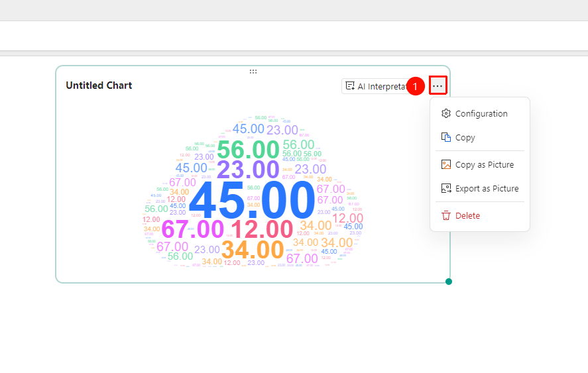Image resolution: width=588 pixels, height=373 pixels.
Task: Click the large green 56.00 word in the cloud
Action: click(x=248, y=150)
